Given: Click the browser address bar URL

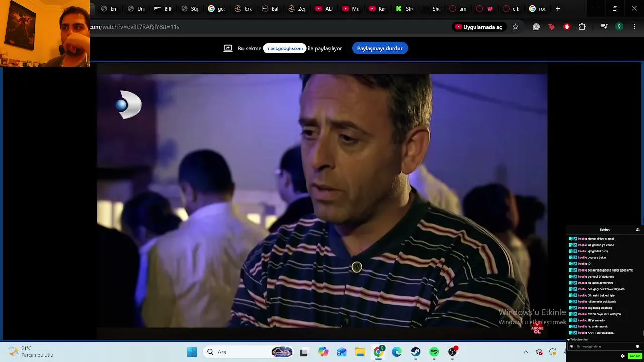Looking at the screenshot, I should [134, 27].
